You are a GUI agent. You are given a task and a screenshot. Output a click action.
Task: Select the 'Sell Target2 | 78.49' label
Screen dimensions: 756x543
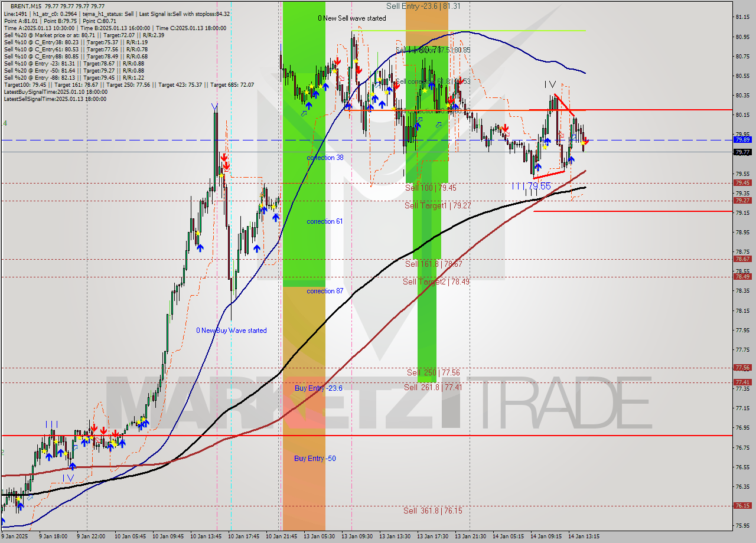(436, 282)
